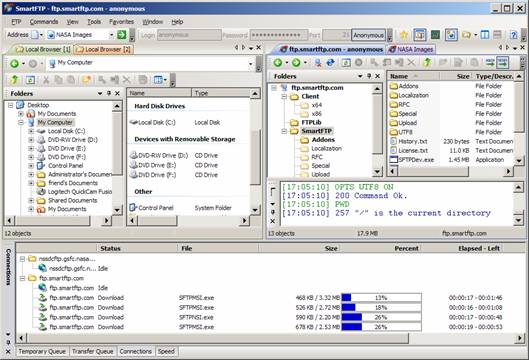
Task: Click green forward arrow in remote browser toolbar
Action: click(296, 62)
